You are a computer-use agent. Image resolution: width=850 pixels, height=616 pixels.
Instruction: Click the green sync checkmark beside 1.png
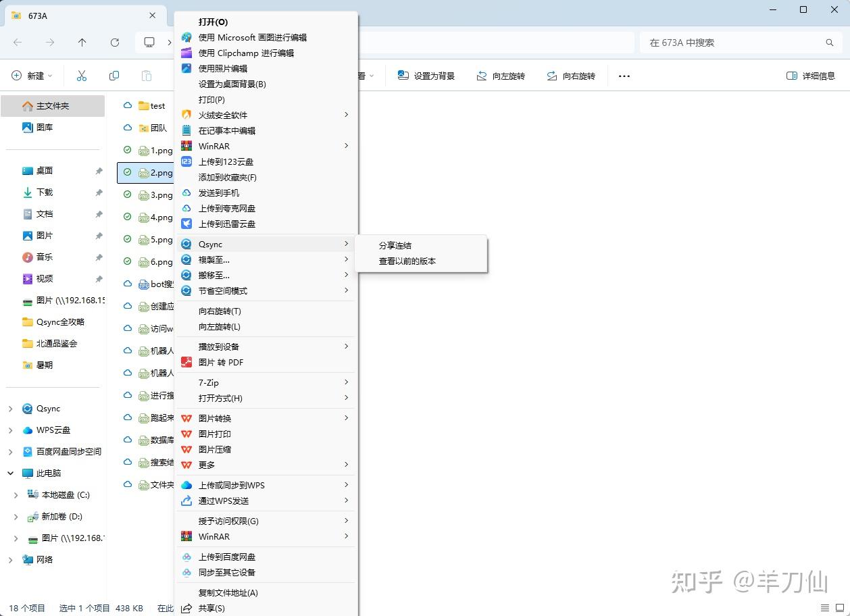pyautogui.click(x=128, y=150)
